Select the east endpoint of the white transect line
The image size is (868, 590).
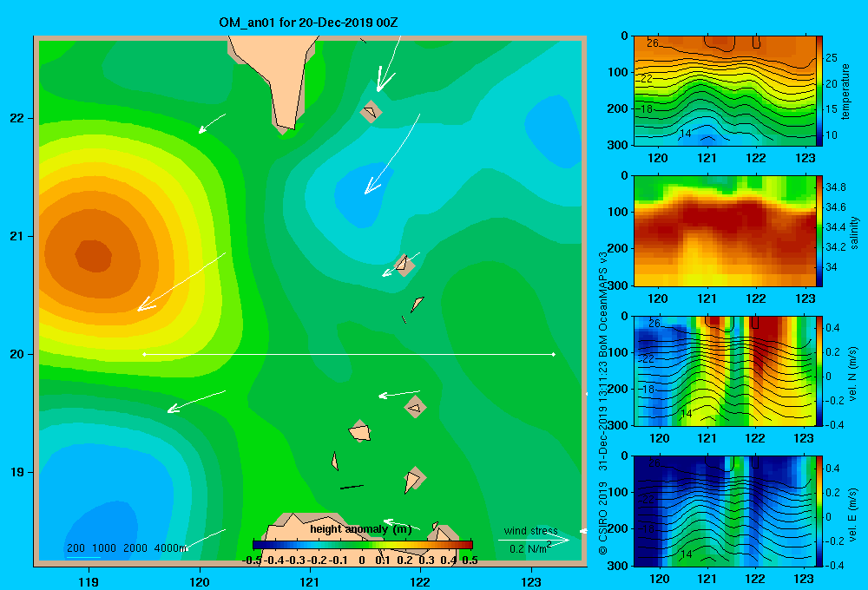coord(554,354)
